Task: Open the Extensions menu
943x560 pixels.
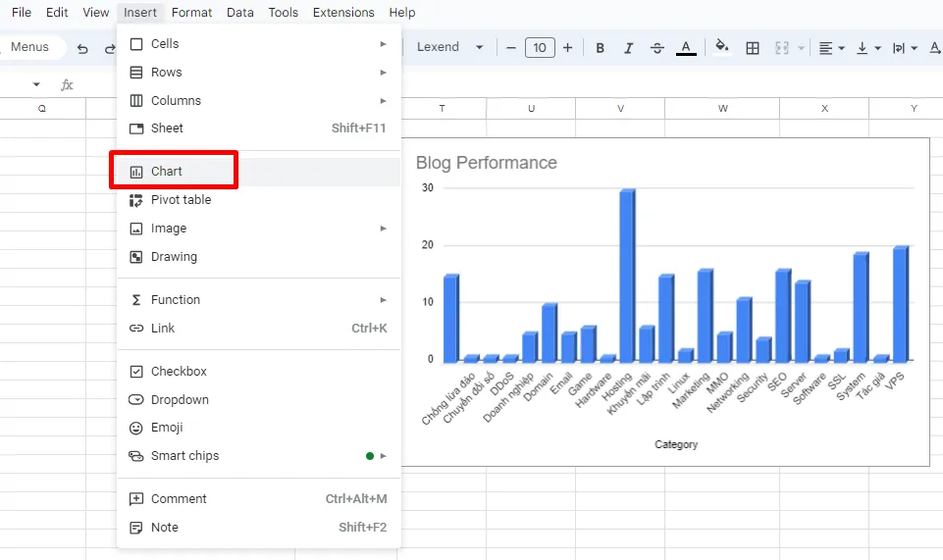Action: coord(343,12)
